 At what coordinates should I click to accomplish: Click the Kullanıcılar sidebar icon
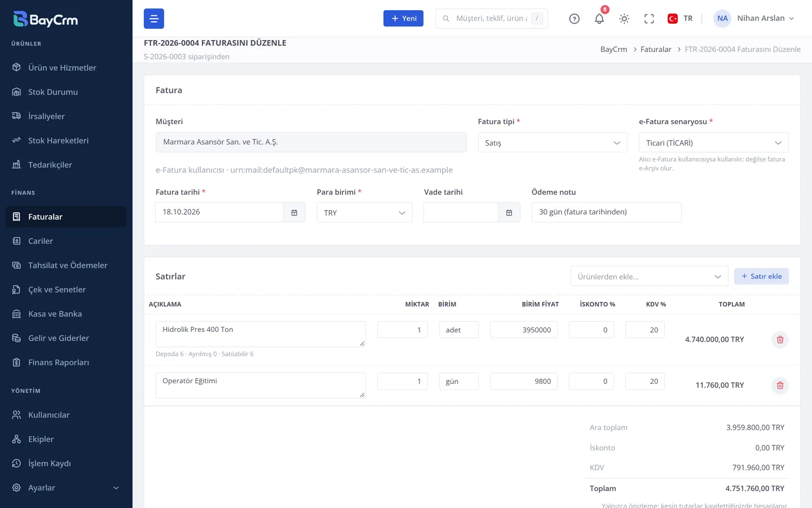[x=16, y=415]
